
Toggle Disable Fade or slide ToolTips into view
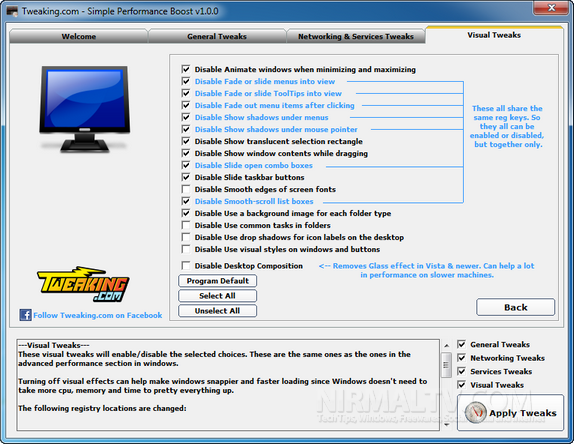tap(186, 93)
